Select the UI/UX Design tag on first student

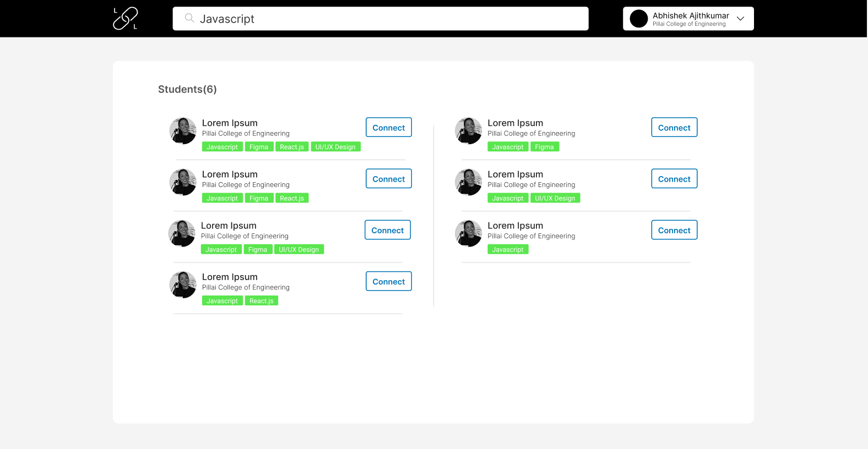tap(335, 147)
